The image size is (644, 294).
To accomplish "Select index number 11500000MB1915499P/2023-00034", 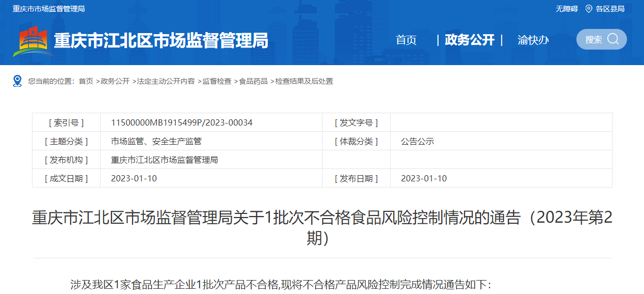I will tap(182, 122).
